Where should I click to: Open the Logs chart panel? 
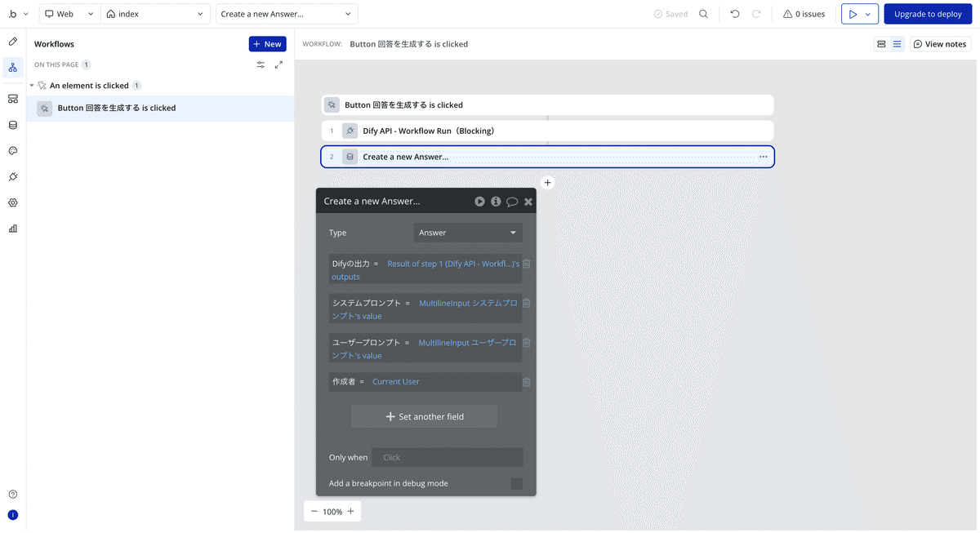tap(12, 229)
